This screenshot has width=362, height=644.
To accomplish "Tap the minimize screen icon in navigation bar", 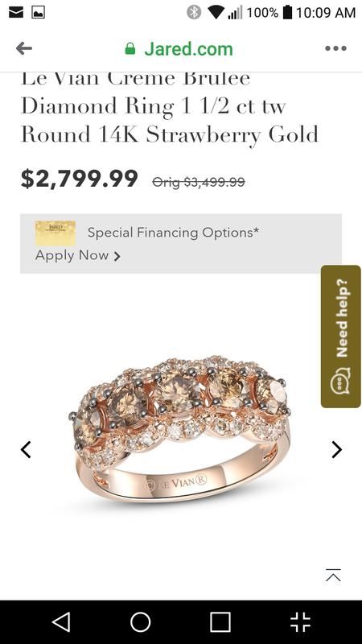I will coord(300,621).
